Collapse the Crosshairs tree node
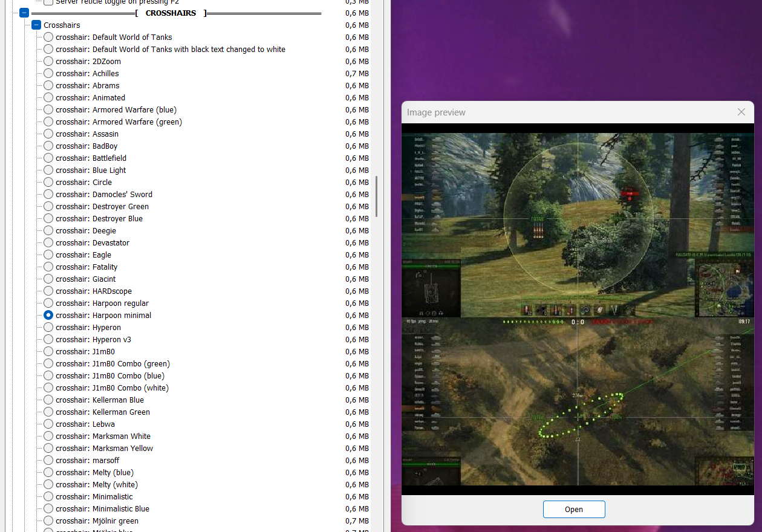This screenshot has width=762, height=532. point(36,25)
